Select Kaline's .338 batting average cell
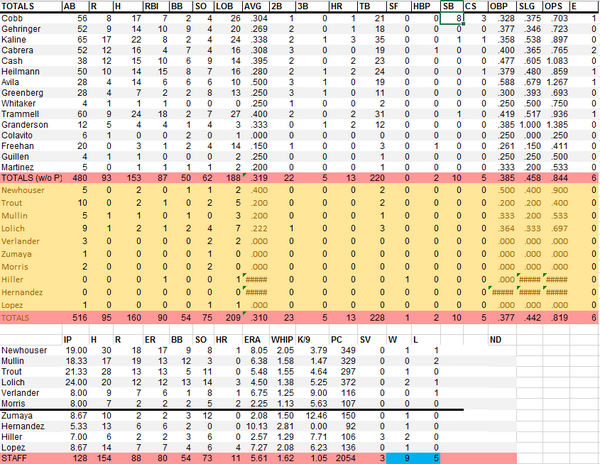This screenshot has width=600, height=464. point(256,40)
